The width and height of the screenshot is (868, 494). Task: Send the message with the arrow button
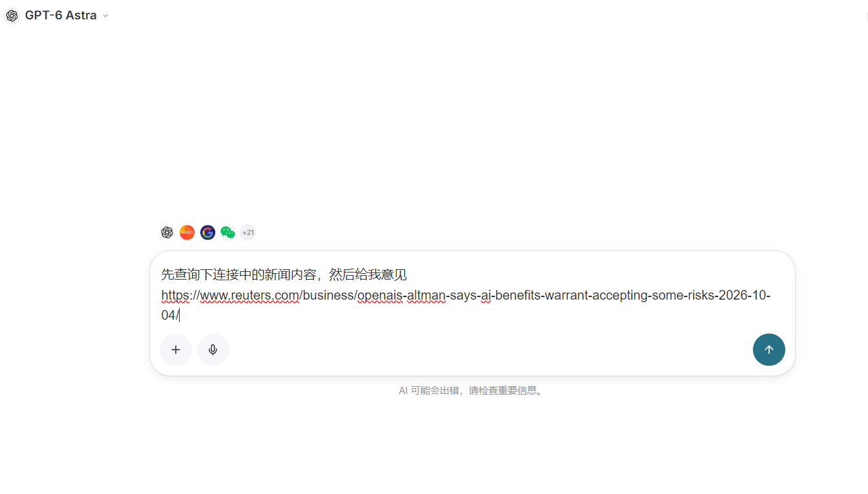[769, 350]
